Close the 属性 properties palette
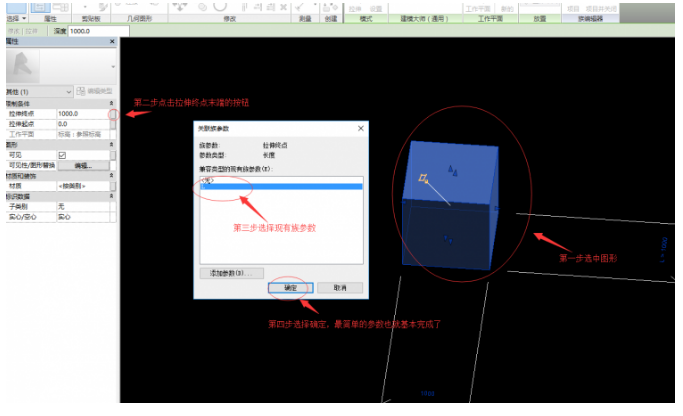 (112, 41)
